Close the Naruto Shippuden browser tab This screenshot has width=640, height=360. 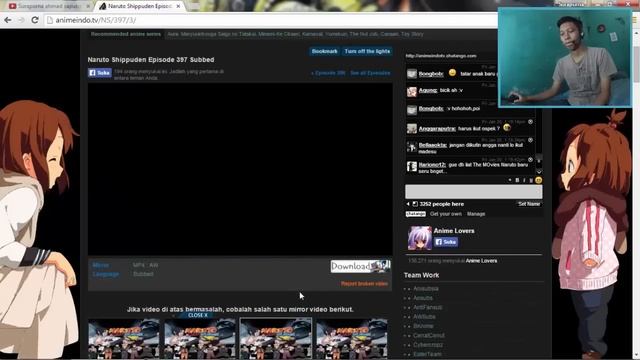178,6
